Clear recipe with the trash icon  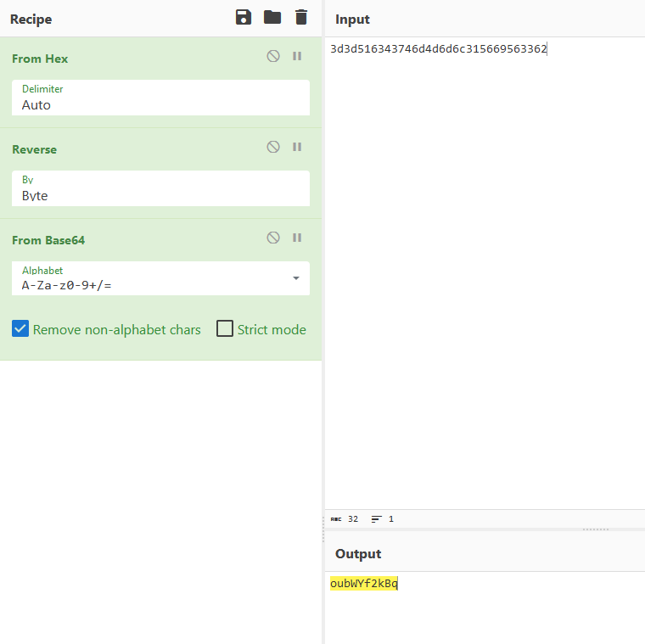click(301, 18)
